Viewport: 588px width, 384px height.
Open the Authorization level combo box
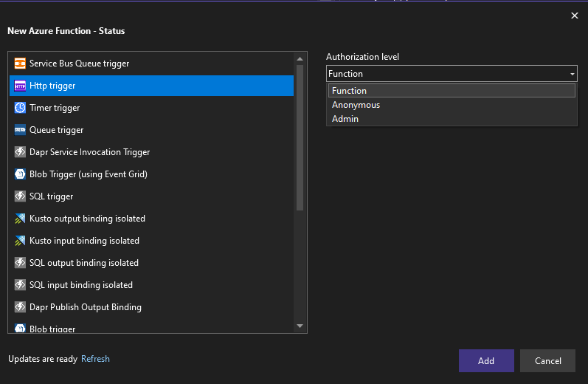pos(452,74)
